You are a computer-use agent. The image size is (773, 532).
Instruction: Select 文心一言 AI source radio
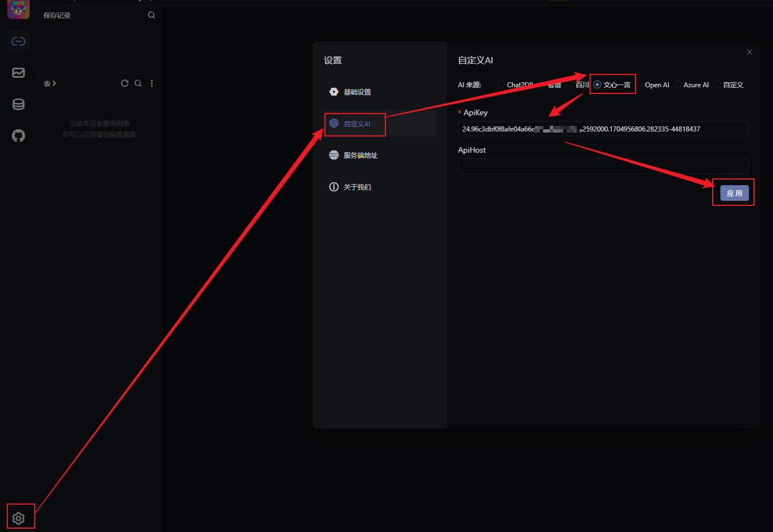coord(597,85)
